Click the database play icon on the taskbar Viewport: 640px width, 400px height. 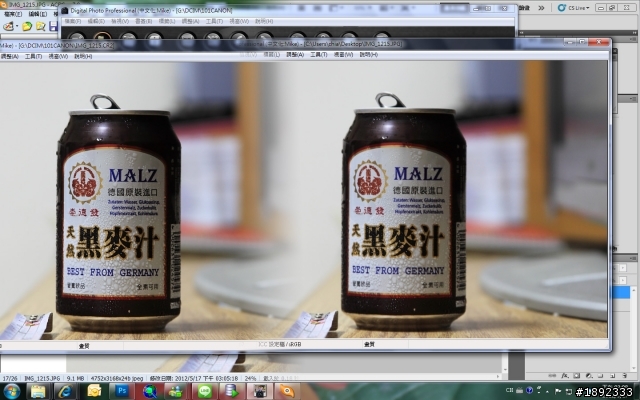point(232,391)
